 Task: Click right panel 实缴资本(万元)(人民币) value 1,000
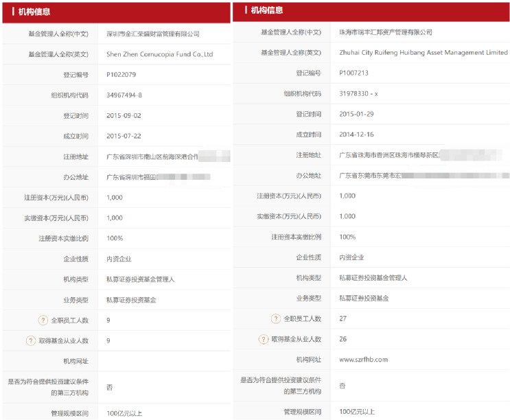[x=347, y=216]
